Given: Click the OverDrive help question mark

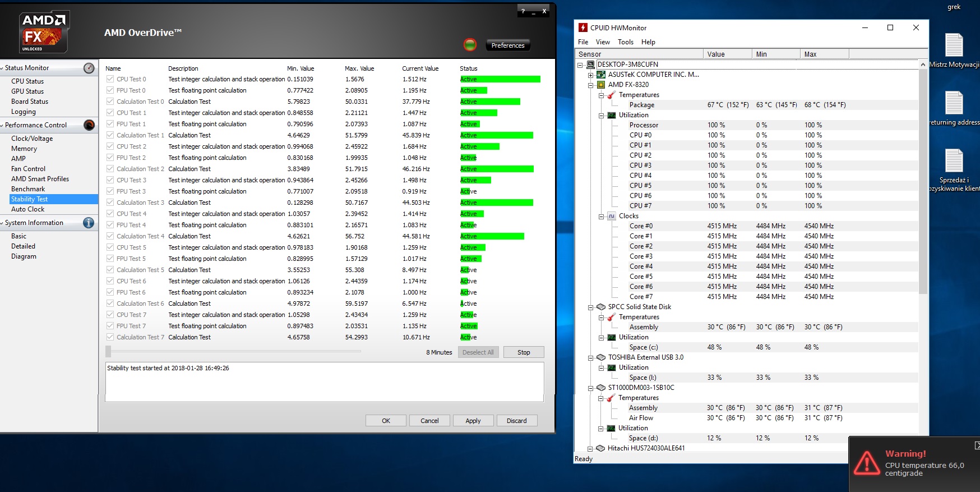Looking at the screenshot, I should click(523, 11).
